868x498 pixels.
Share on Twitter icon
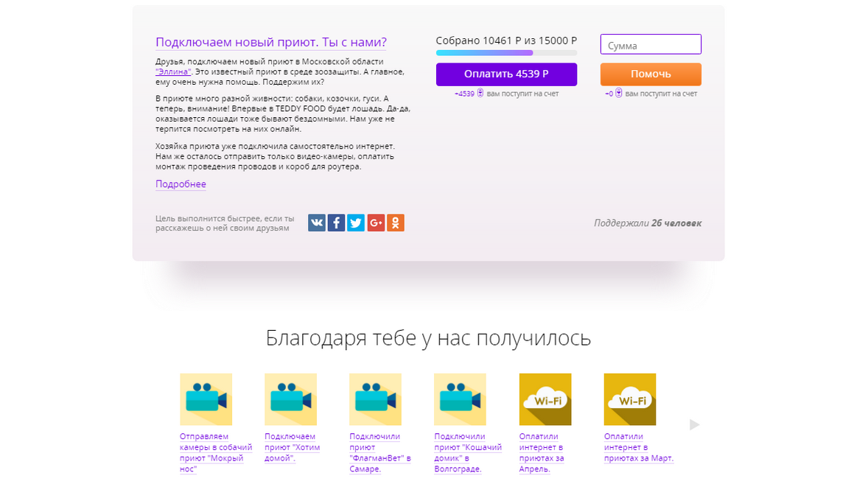[x=356, y=222]
